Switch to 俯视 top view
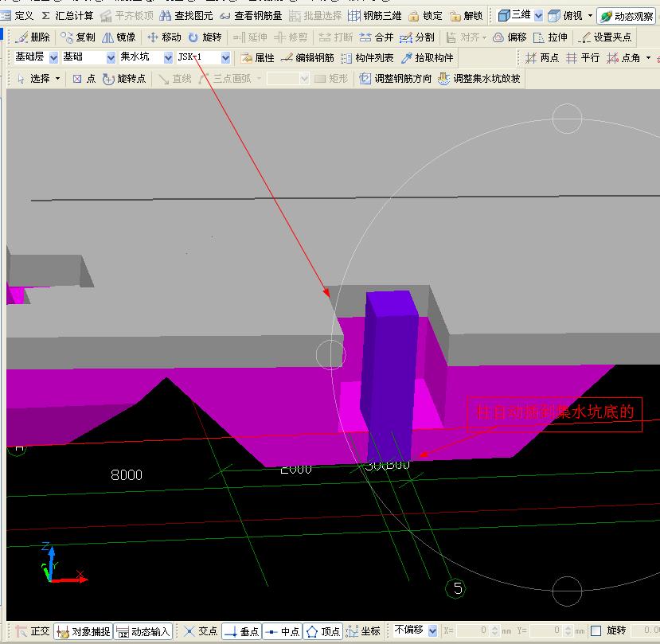This screenshot has width=660, height=644. [x=565, y=16]
